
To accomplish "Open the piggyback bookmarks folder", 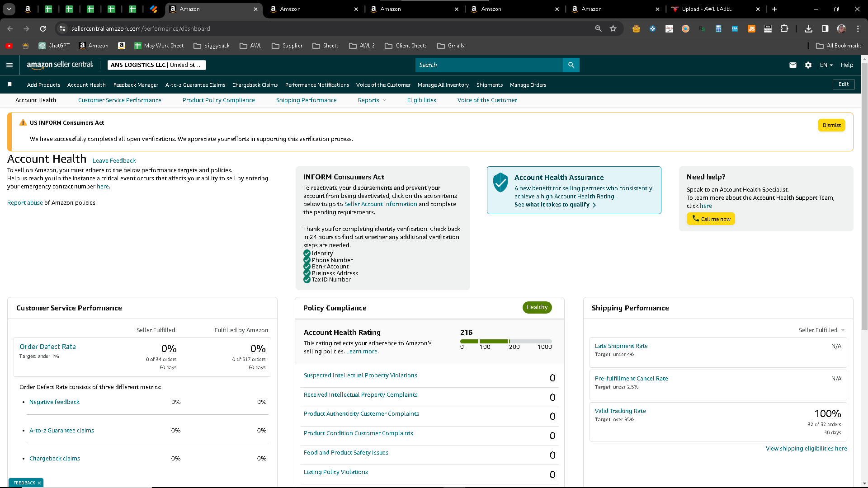I will tap(212, 46).
